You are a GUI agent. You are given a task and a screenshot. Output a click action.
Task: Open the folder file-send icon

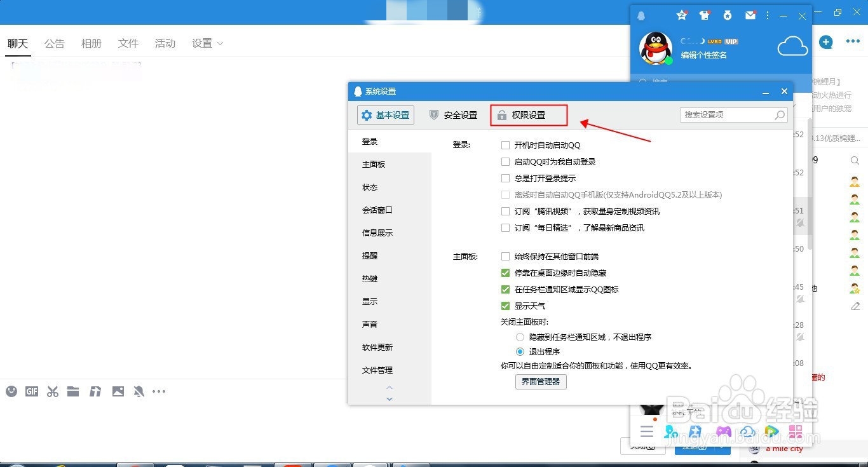(x=73, y=391)
